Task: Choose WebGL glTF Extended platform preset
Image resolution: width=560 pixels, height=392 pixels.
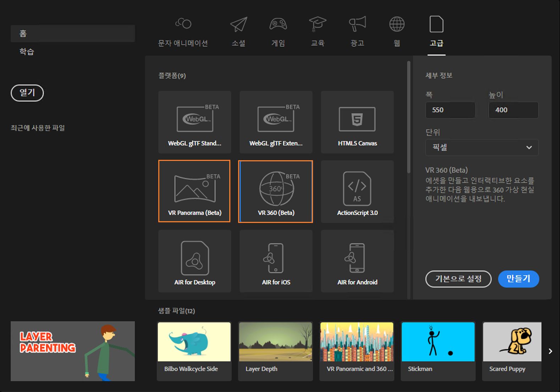Action: (276, 122)
